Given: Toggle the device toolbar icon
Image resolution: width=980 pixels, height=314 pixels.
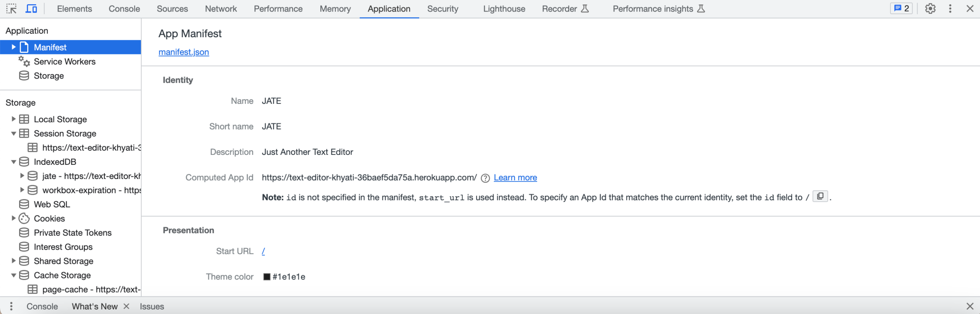Looking at the screenshot, I should tap(31, 8).
